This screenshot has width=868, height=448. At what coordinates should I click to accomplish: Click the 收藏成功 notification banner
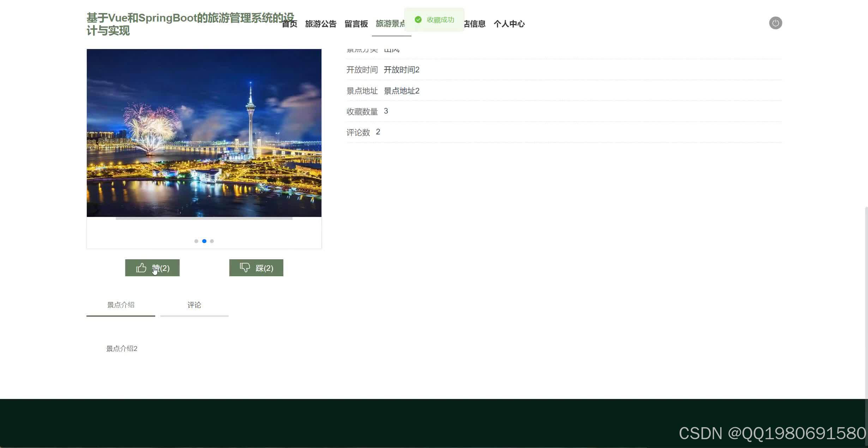click(x=434, y=19)
